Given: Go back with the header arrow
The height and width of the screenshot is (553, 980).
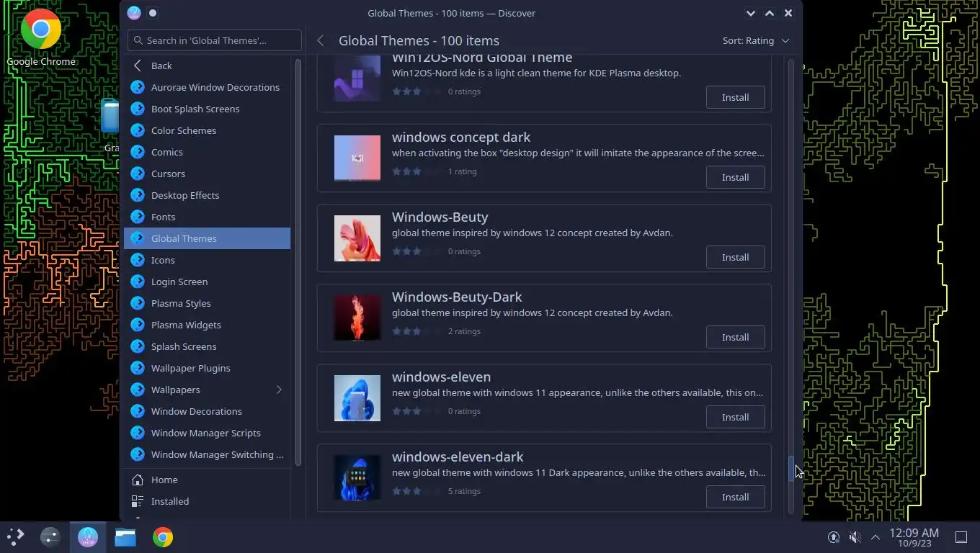Looking at the screenshot, I should tap(321, 41).
